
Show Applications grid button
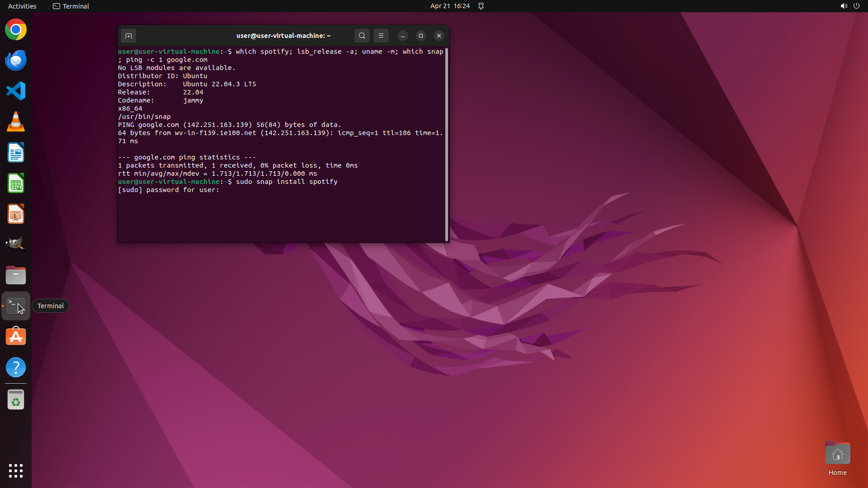pos(16,471)
